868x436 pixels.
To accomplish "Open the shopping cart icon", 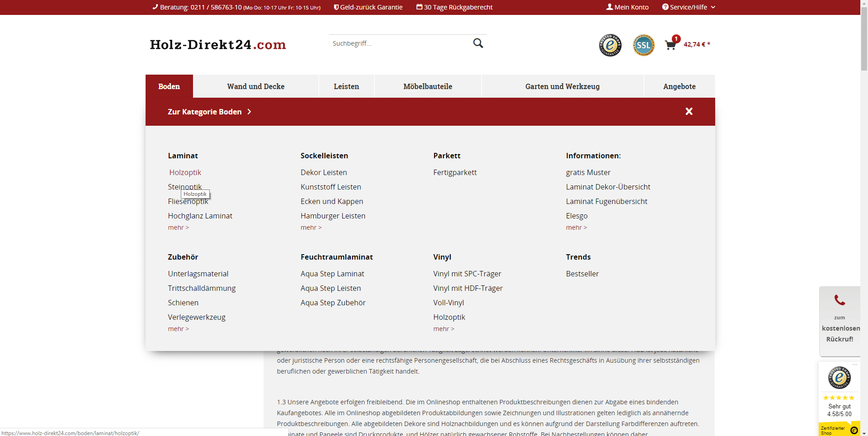I will pyautogui.click(x=670, y=45).
